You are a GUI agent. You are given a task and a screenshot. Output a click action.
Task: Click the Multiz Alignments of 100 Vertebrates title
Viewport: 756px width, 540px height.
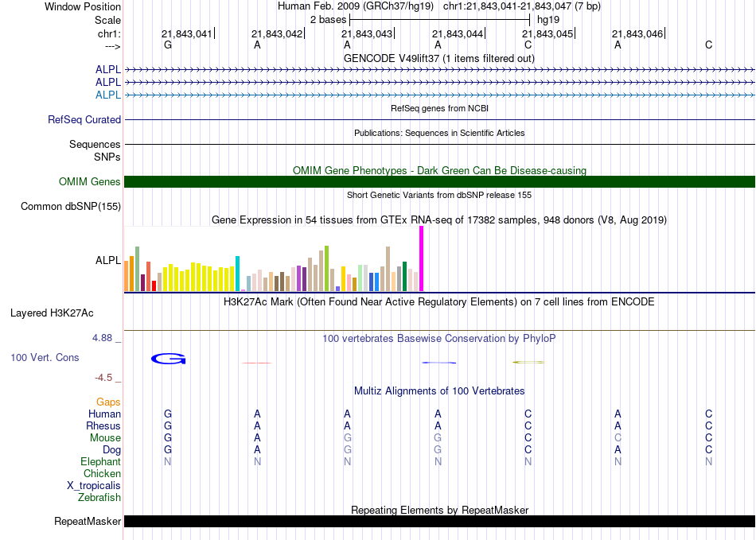coord(439,391)
